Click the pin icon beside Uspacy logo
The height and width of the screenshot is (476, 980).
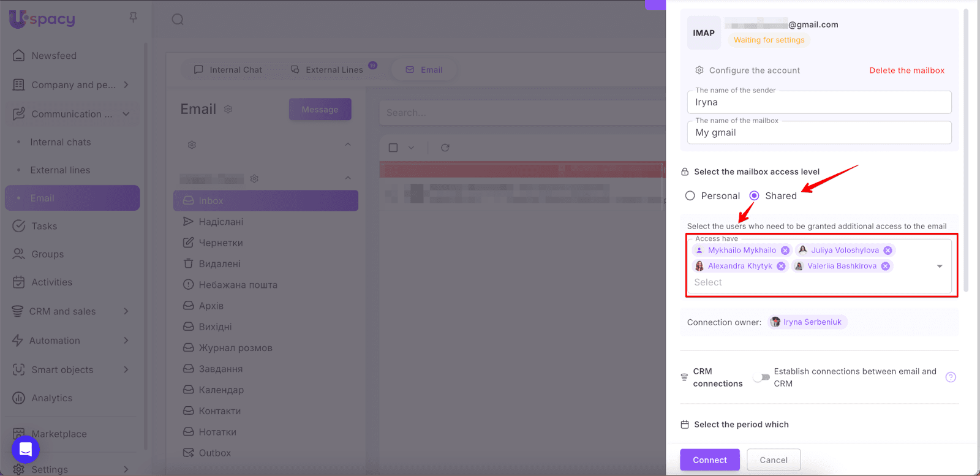pos(133,18)
